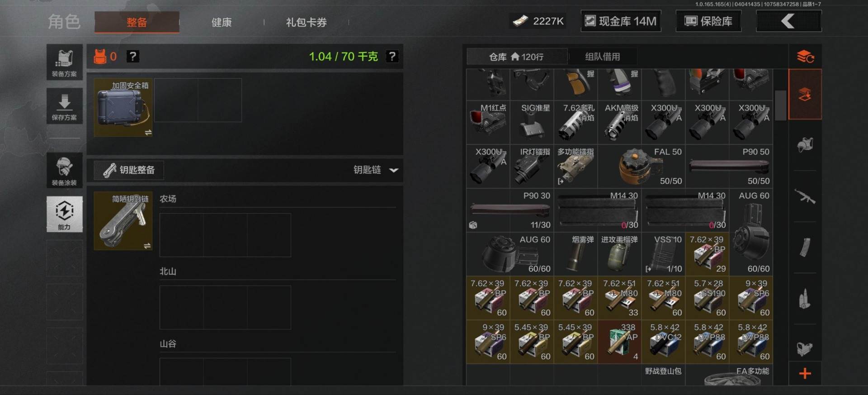
Task: Click the 保存方案 save loadout icon
Action: 64,106
